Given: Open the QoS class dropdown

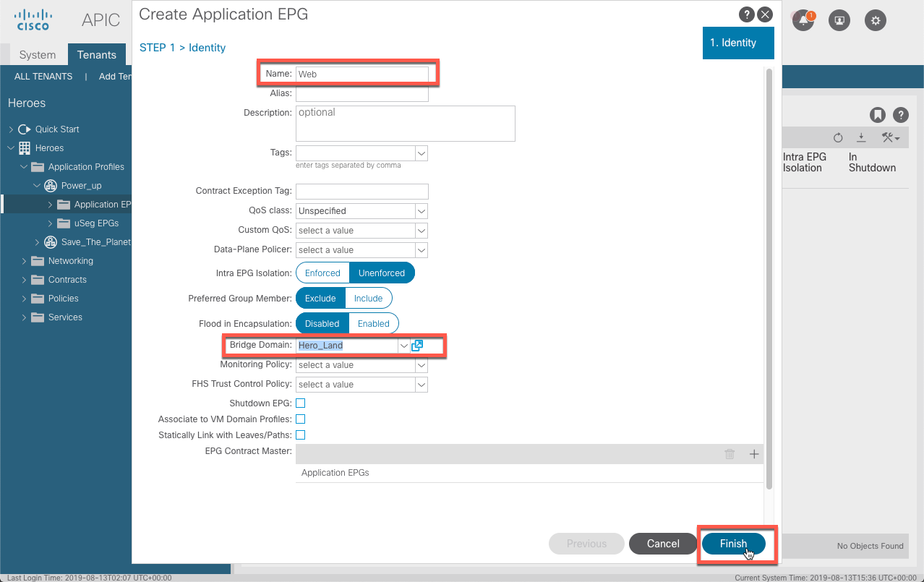Looking at the screenshot, I should (x=421, y=210).
